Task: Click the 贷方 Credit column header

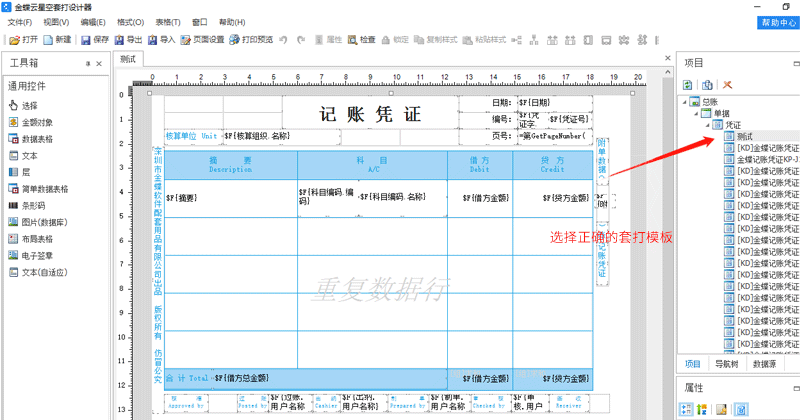Action: pos(553,164)
